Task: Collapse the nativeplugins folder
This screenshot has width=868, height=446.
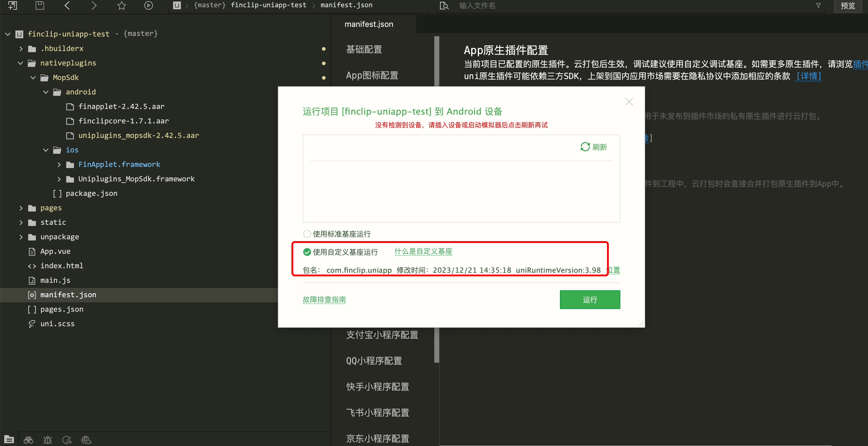Action: [21, 63]
